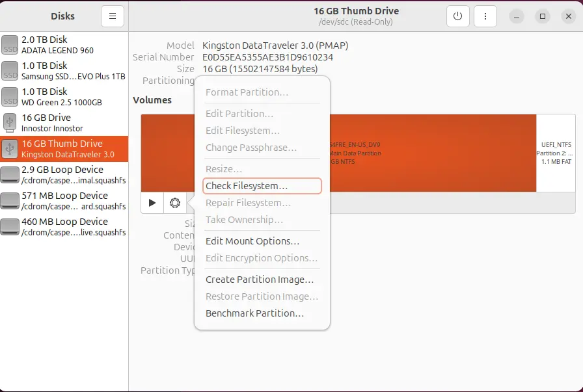Choose Benchmark Partition menu entry
This screenshot has height=392, width=583.
[262, 313]
